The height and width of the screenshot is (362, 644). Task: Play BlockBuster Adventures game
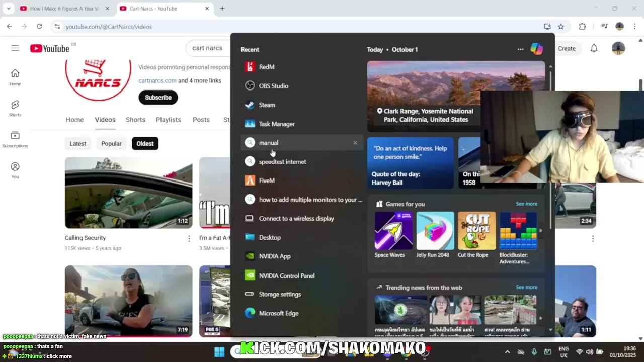pyautogui.click(x=518, y=238)
